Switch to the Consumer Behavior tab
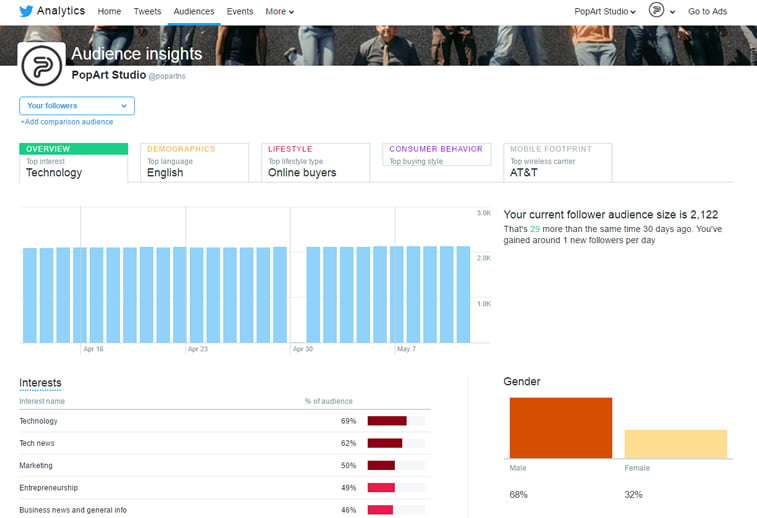The height and width of the screenshot is (518, 757). pyautogui.click(x=437, y=154)
